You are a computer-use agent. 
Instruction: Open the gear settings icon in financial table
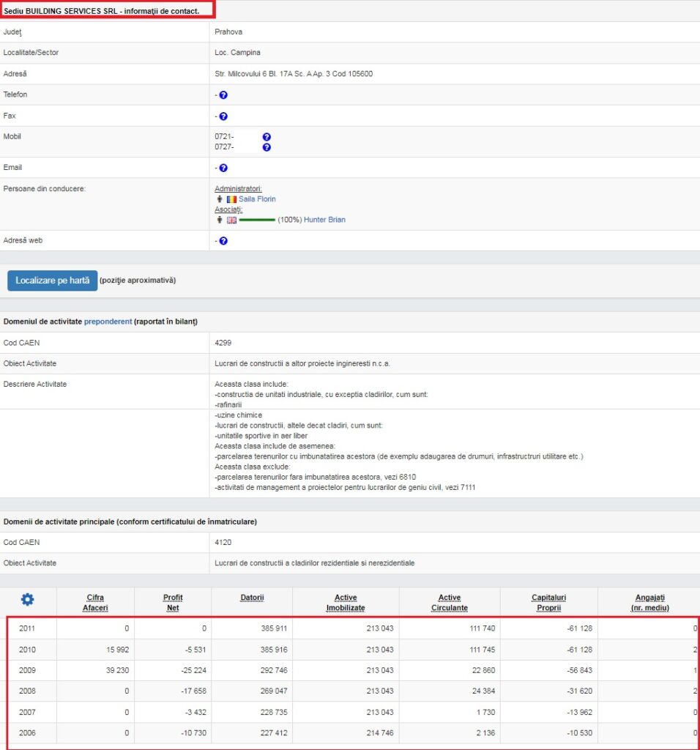[27, 600]
